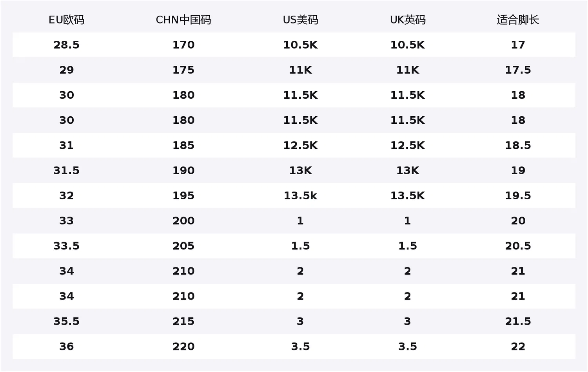
Task: Click the US美码 column header
Action: pyautogui.click(x=300, y=20)
